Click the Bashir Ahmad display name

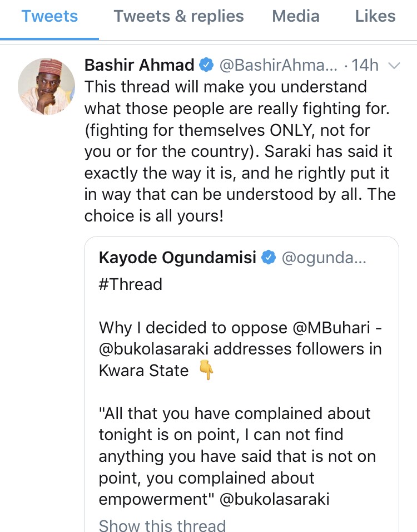139,65
